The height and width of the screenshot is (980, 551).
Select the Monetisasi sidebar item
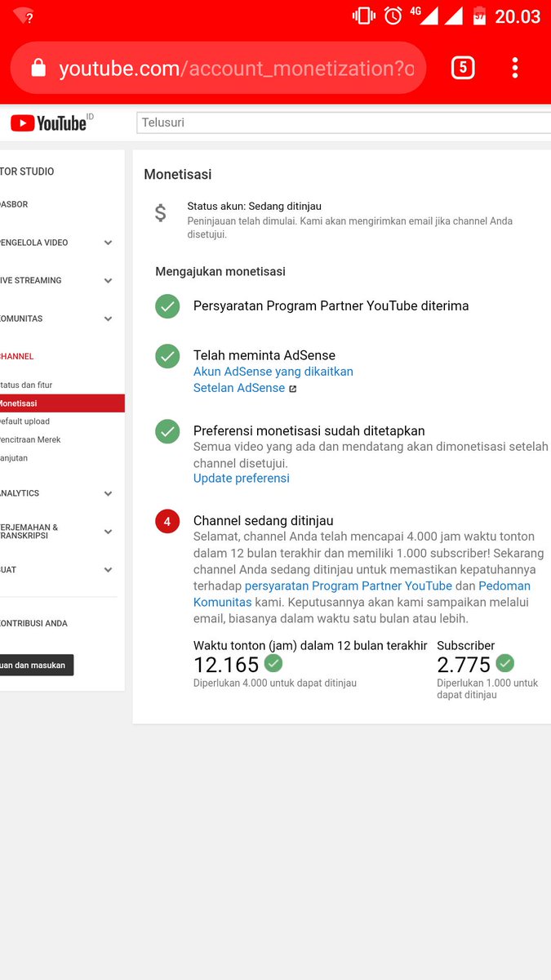(x=62, y=403)
